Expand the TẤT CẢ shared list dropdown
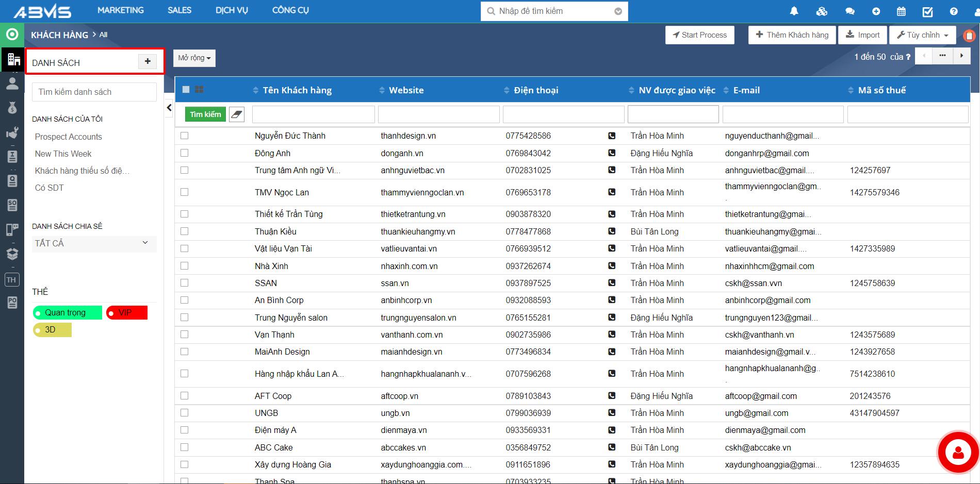Viewport: 980px width, 484px height. pyautogui.click(x=94, y=243)
